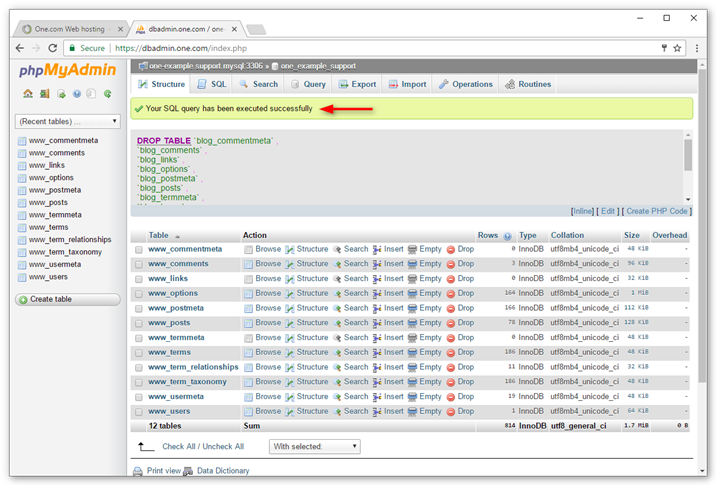Sort by the Table column header
The height and width of the screenshot is (485, 716).
pyautogui.click(x=160, y=235)
